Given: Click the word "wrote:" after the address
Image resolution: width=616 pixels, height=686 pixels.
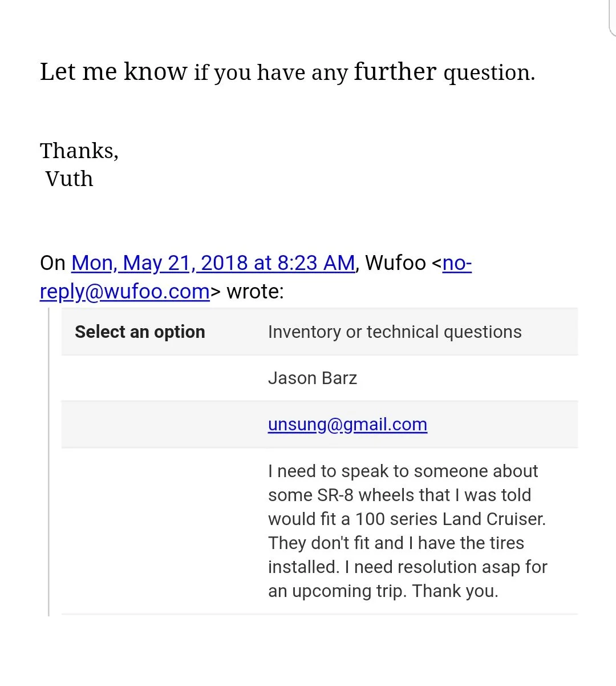Looking at the screenshot, I should (255, 292).
